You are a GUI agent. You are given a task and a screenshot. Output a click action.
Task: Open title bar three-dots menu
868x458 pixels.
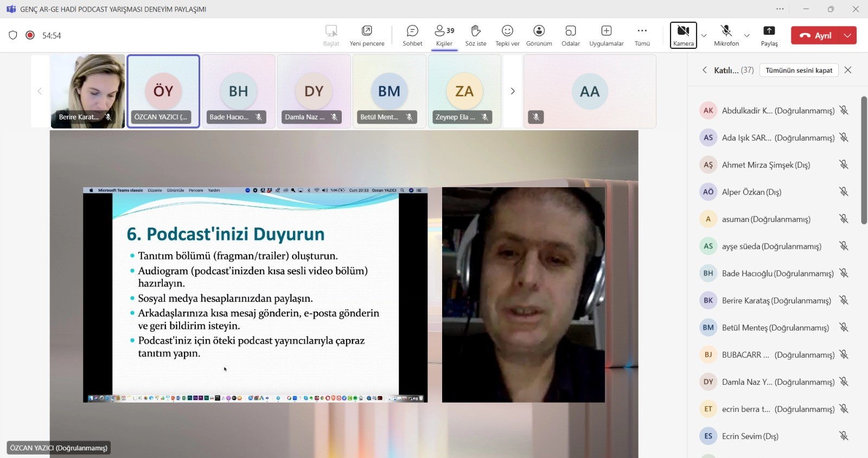point(780,9)
